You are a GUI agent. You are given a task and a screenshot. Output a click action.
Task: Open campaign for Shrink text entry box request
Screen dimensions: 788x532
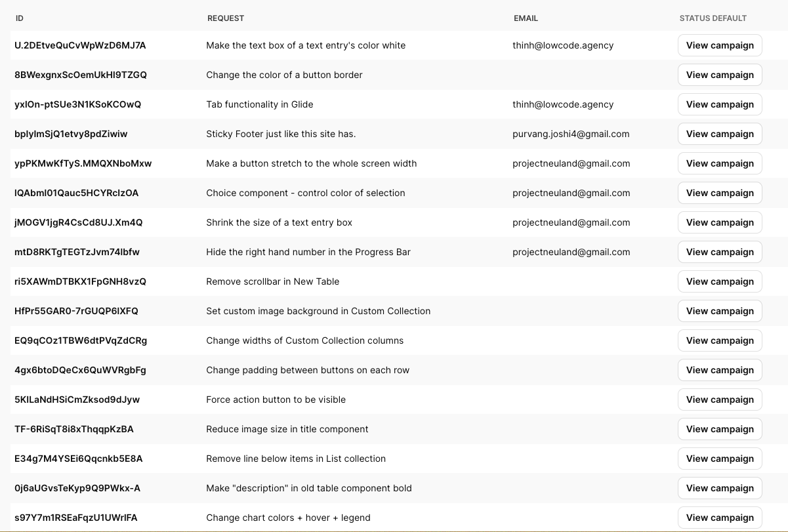[720, 222]
